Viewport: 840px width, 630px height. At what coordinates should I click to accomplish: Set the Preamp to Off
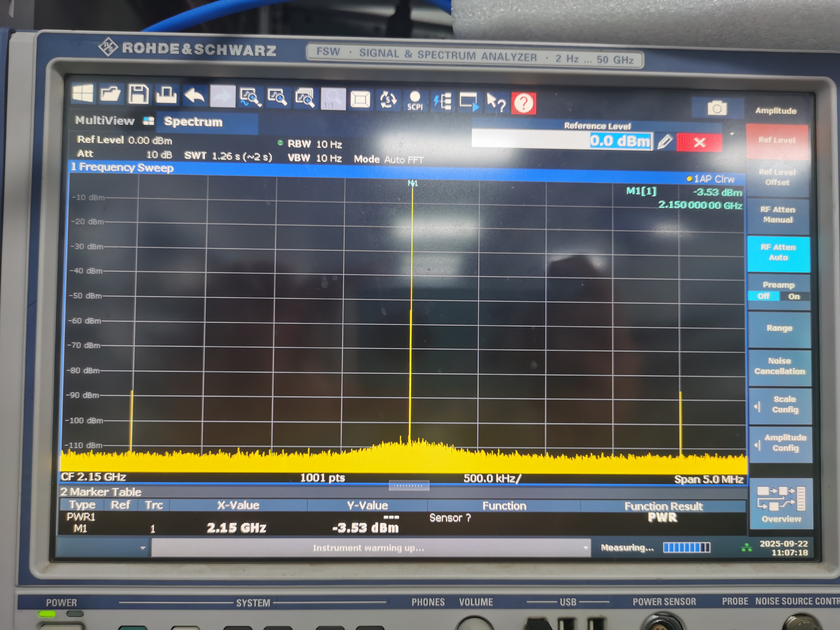pyautogui.click(x=763, y=296)
